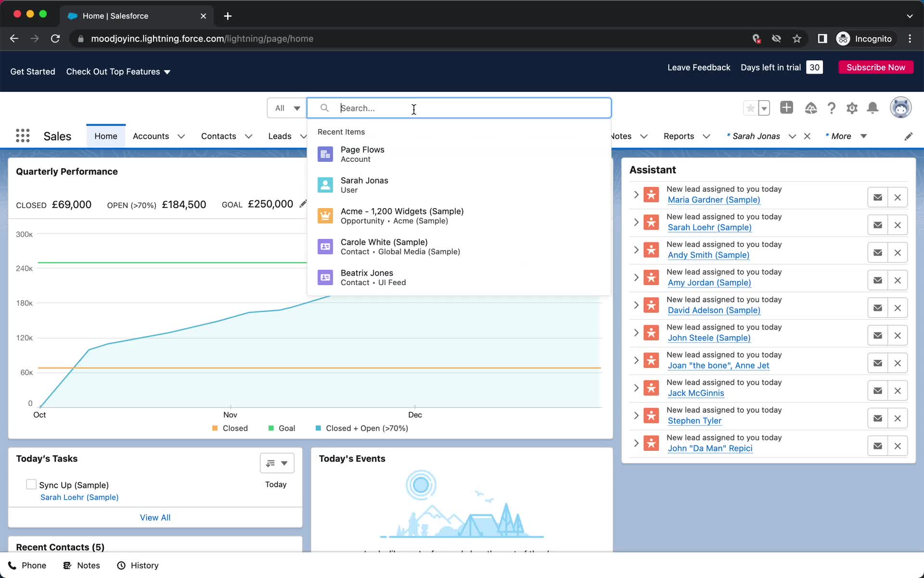Open the Setup gear icon
Viewport: 924px width, 578px height.
852,108
